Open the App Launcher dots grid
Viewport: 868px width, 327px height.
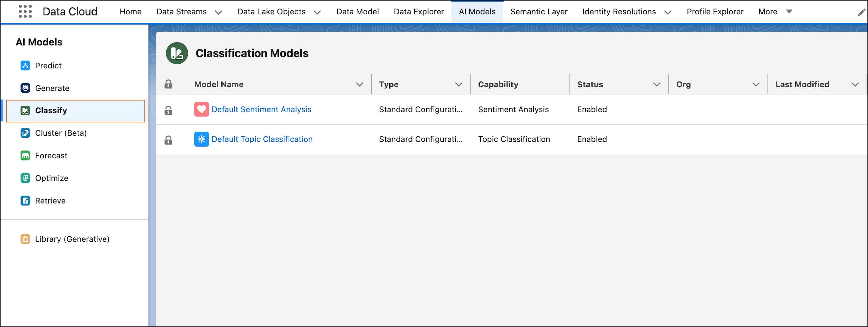(25, 12)
